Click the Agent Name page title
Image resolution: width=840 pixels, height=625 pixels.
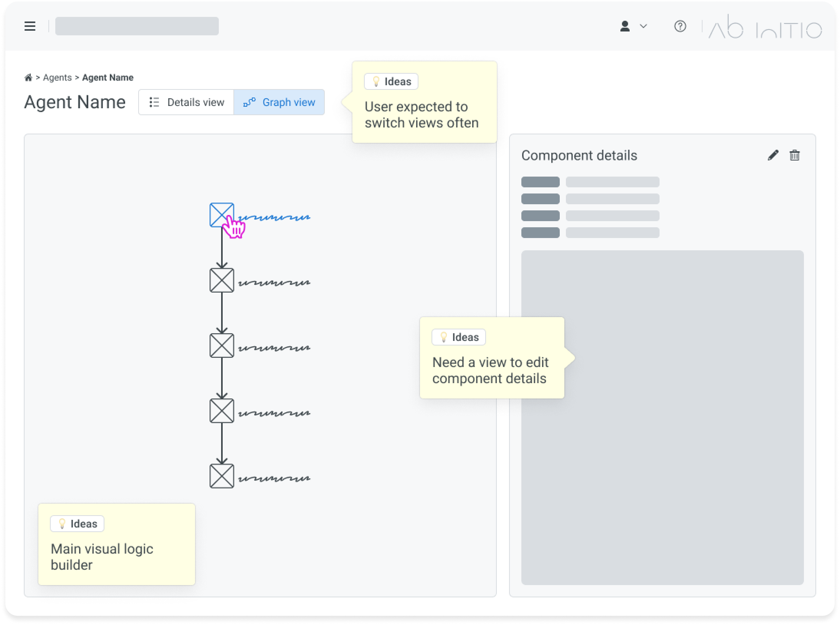pyautogui.click(x=75, y=102)
